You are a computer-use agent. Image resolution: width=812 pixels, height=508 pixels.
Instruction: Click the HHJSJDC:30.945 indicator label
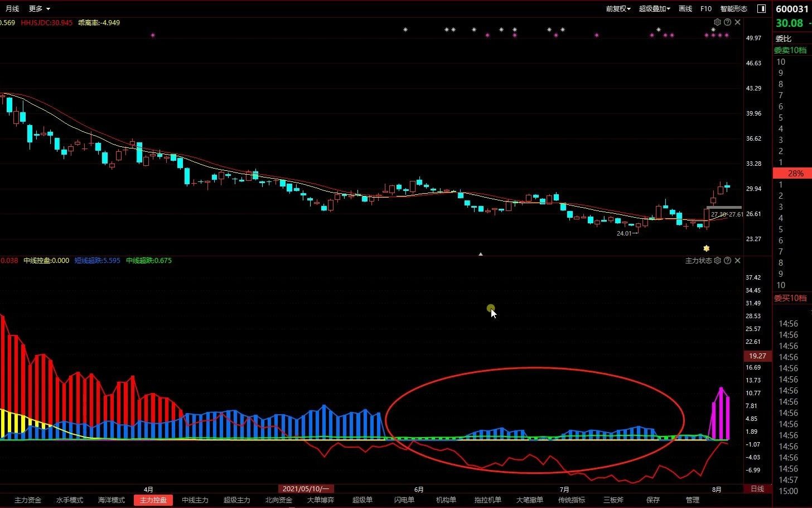click(x=46, y=23)
